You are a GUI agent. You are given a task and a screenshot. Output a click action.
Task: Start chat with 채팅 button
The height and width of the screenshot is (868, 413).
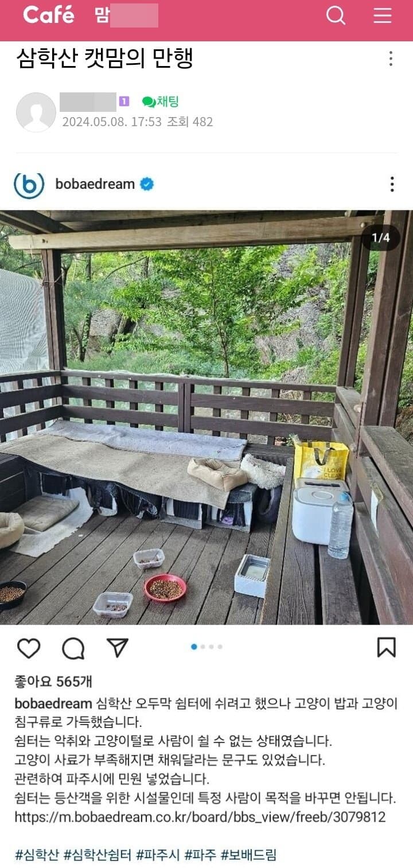click(161, 102)
